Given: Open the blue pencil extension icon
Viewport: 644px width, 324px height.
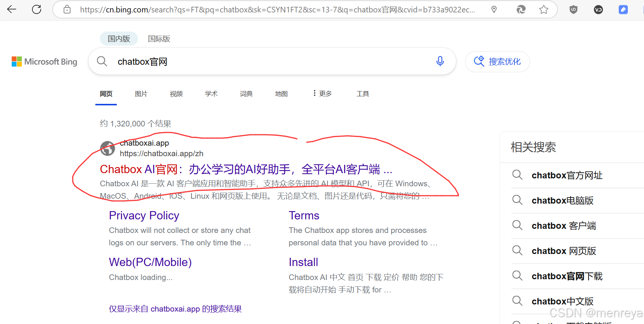Looking at the screenshot, I should [623, 10].
